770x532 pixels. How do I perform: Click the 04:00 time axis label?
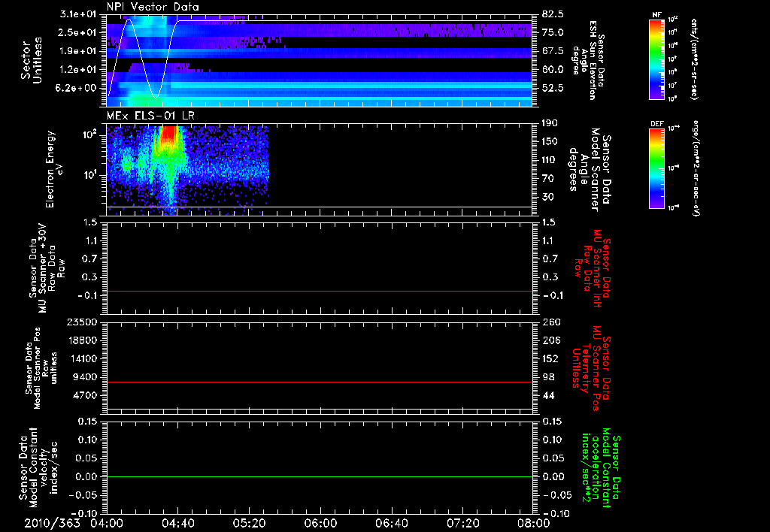[x=107, y=523]
